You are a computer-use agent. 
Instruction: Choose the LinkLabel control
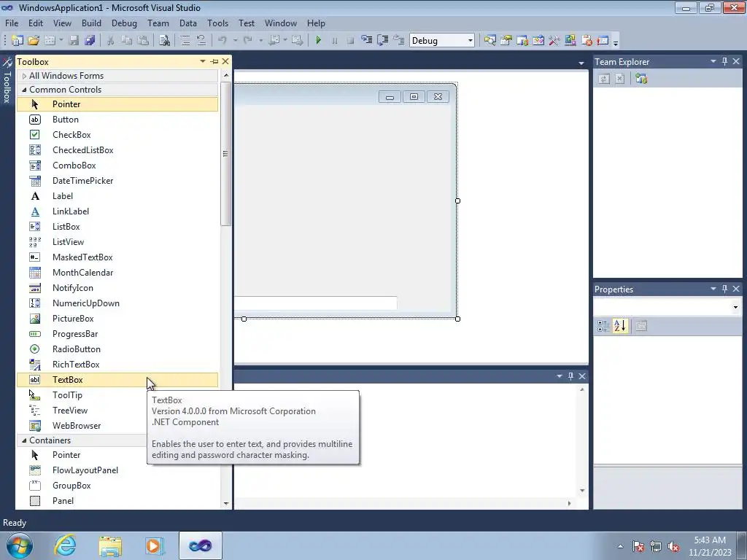(117, 211)
